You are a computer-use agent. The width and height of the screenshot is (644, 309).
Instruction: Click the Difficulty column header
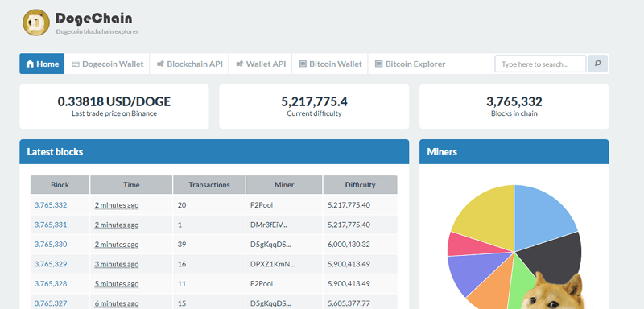click(360, 184)
